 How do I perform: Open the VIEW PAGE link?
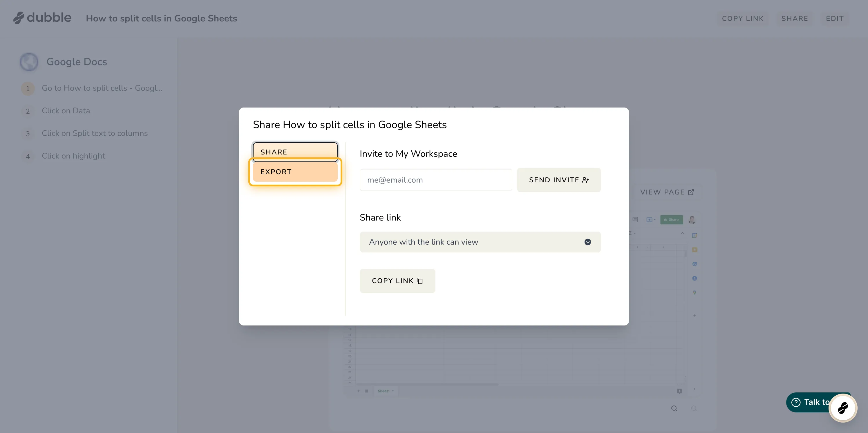667,192
